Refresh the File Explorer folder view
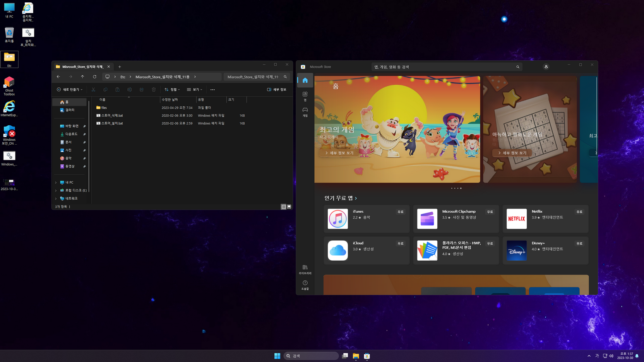This screenshot has width=644, height=362. pyautogui.click(x=94, y=77)
